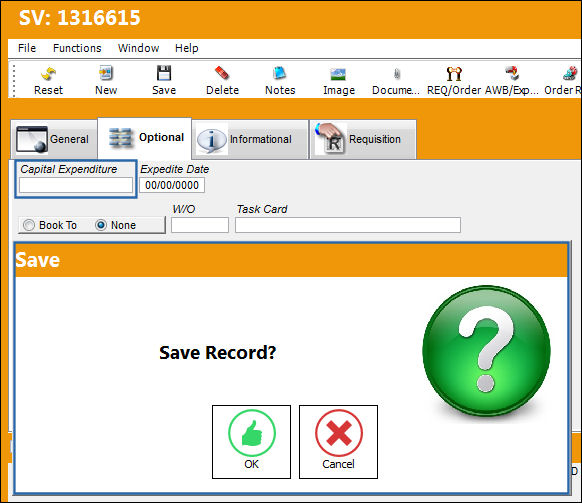The height and width of the screenshot is (503, 582).
Task: Click the Expedite Date field
Action: [172, 185]
